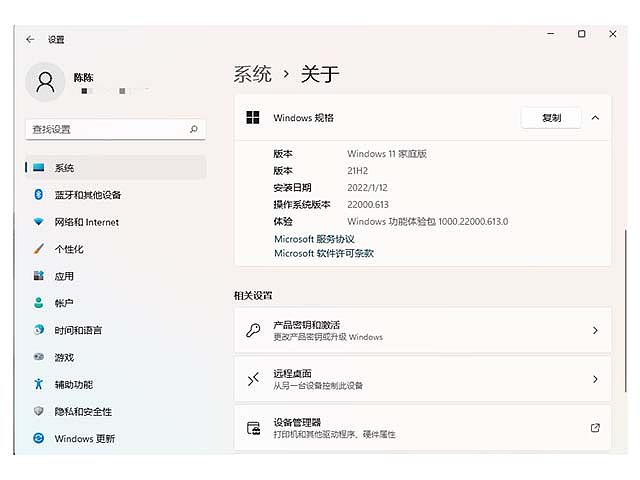
Task: Open Microsoft 服务协议 link
Action: (x=314, y=239)
